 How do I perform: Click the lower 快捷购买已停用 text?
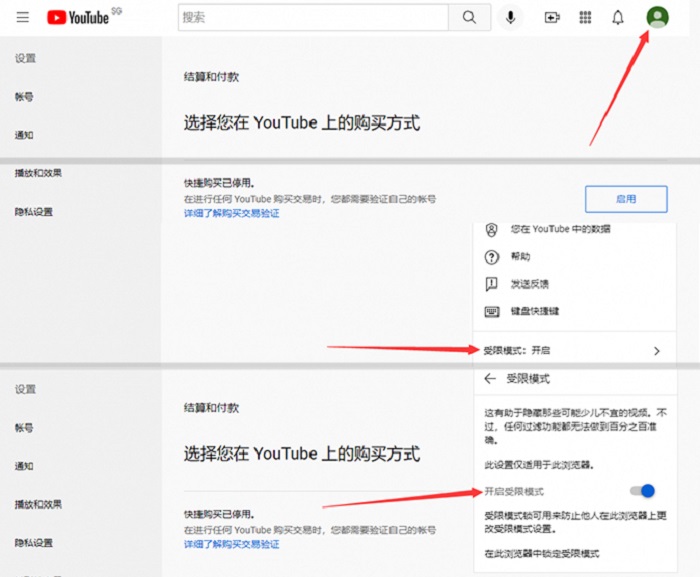219,514
